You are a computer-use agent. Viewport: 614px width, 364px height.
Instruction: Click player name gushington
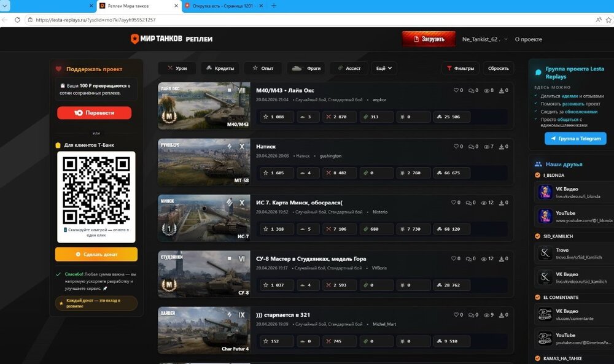pyautogui.click(x=330, y=156)
